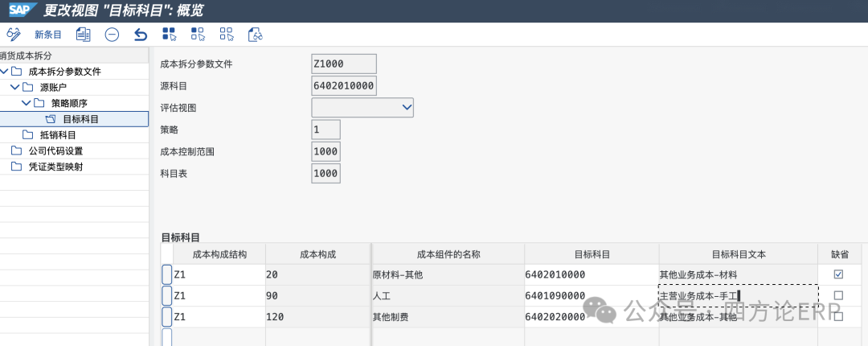Click the 源账户 folder icon
868x346 pixels.
click(x=27, y=87)
